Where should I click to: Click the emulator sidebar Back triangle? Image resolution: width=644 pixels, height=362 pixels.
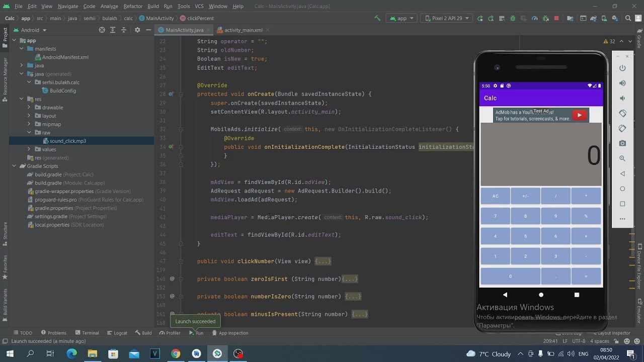click(622, 173)
